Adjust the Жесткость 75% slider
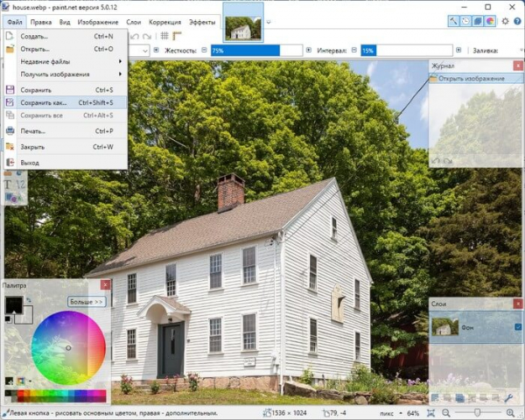This screenshot has height=420, width=525. click(256, 51)
